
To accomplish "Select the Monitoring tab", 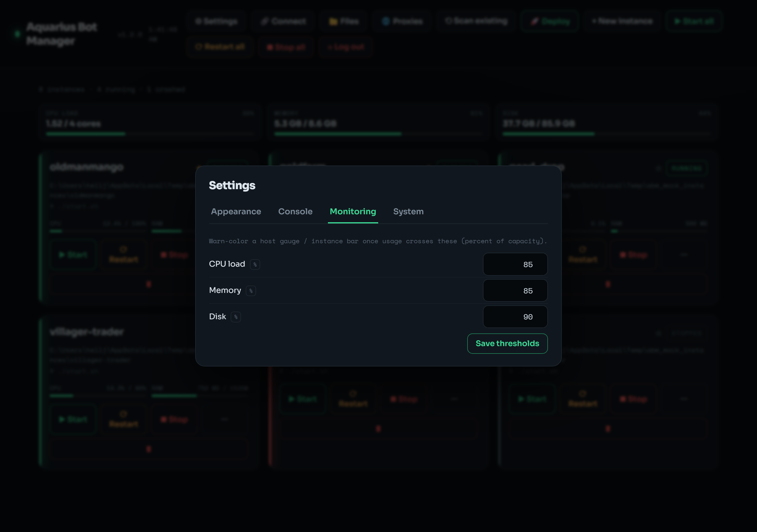I will 353,211.
